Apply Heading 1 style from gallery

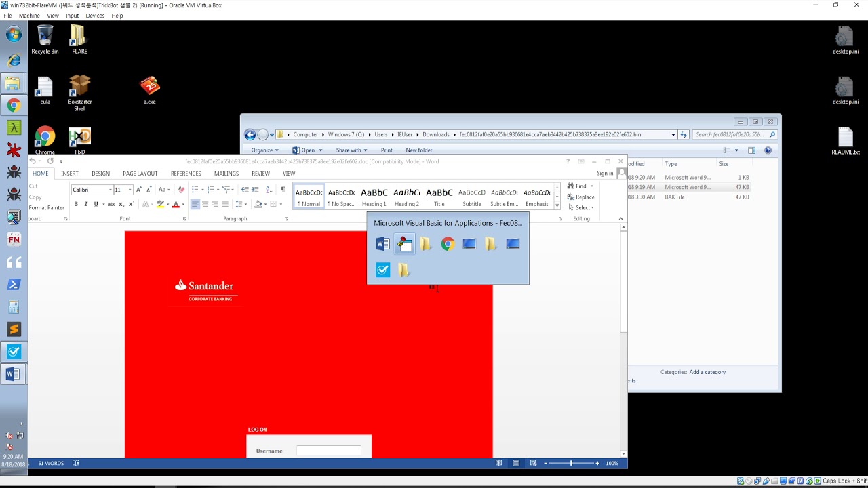click(374, 197)
